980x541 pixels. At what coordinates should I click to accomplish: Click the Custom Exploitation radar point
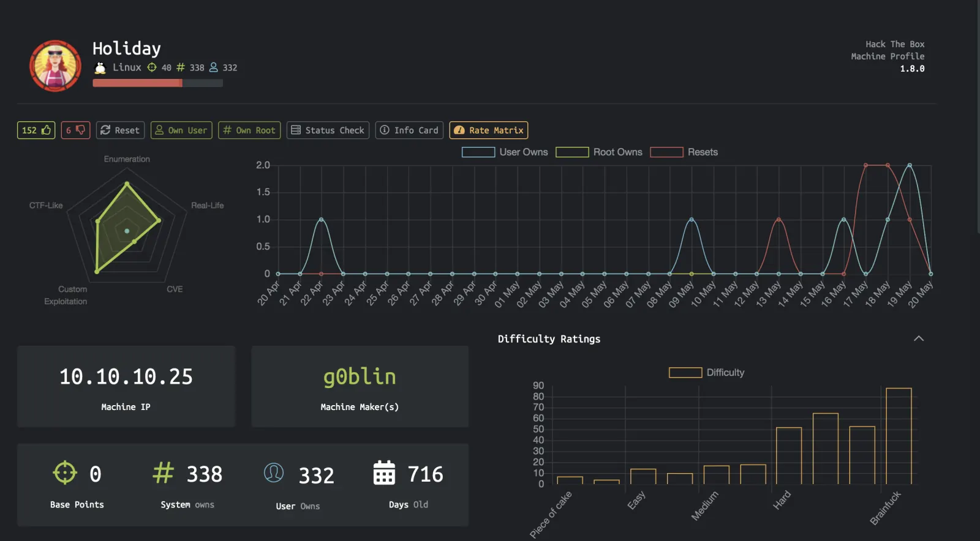pos(97,271)
